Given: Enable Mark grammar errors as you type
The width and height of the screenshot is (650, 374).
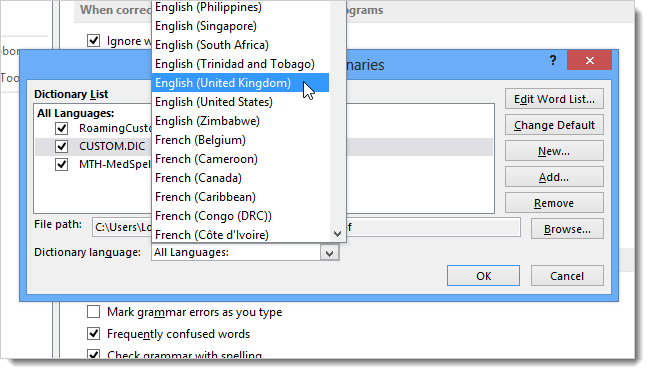Looking at the screenshot, I should tap(93, 311).
